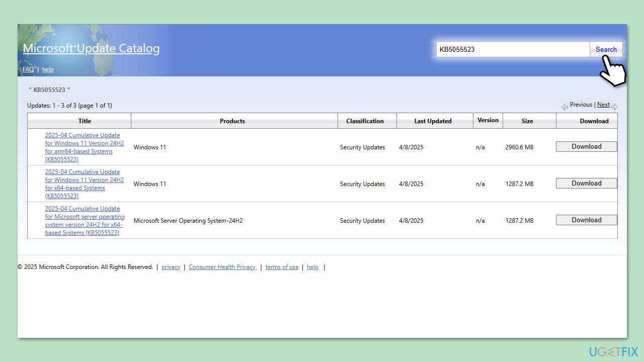Image resolution: width=644 pixels, height=362 pixels.
Task: Open arm64-based Systems cumulative update details
Action: (84, 147)
